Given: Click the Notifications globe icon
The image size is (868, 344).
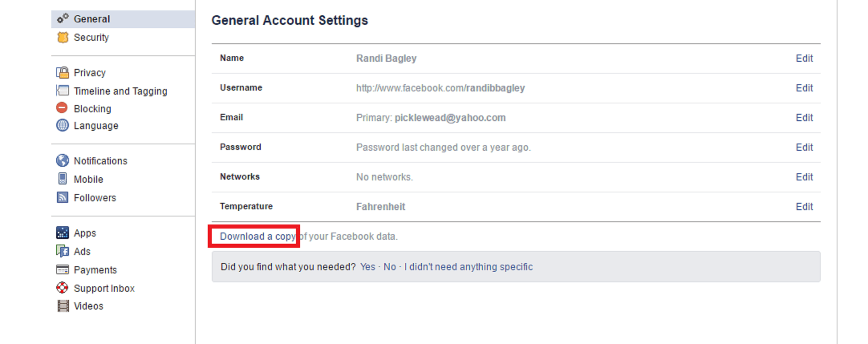Looking at the screenshot, I should [62, 160].
